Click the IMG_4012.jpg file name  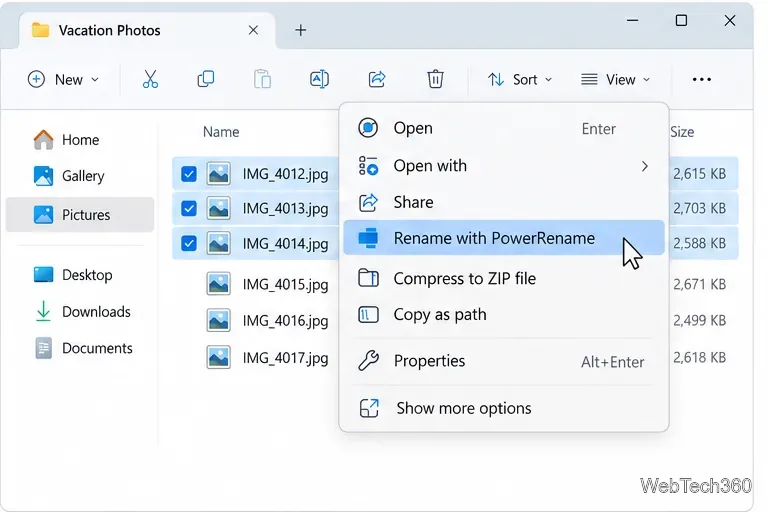point(285,174)
